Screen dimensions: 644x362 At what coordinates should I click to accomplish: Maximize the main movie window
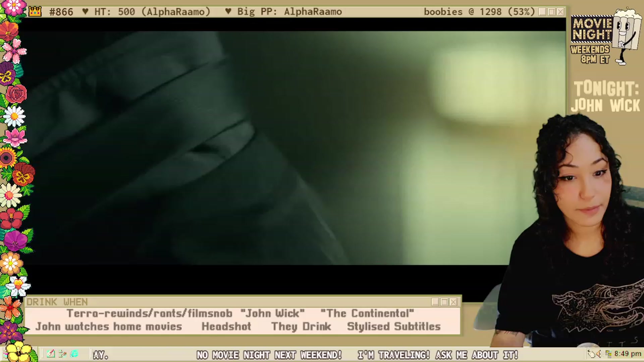[x=551, y=12]
